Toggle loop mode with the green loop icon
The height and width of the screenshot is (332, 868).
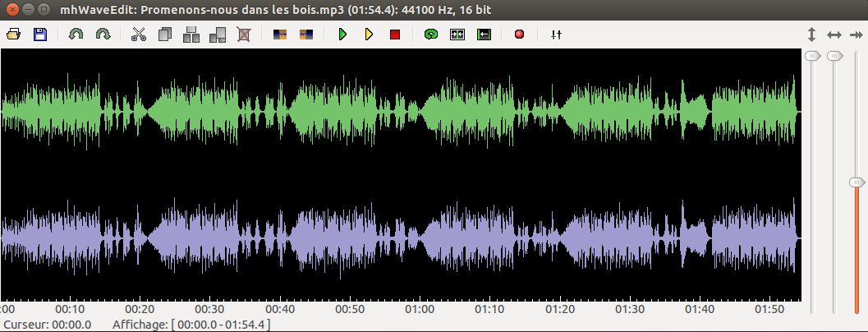pos(430,35)
